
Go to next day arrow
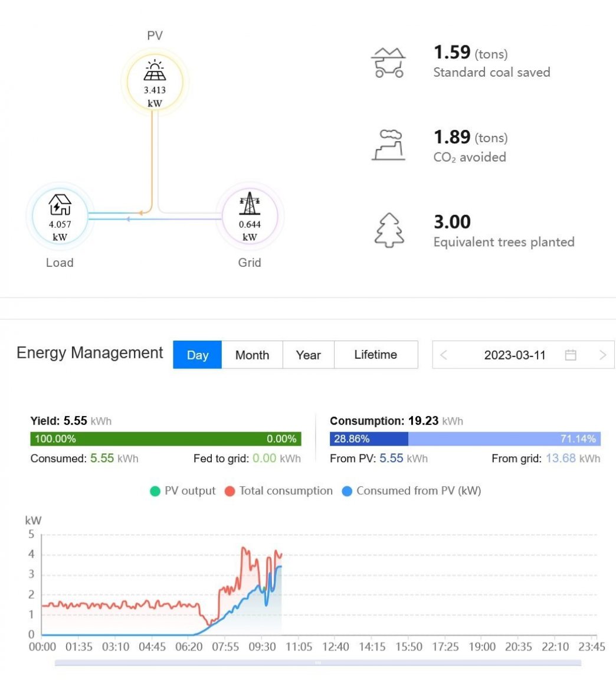tap(602, 355)
